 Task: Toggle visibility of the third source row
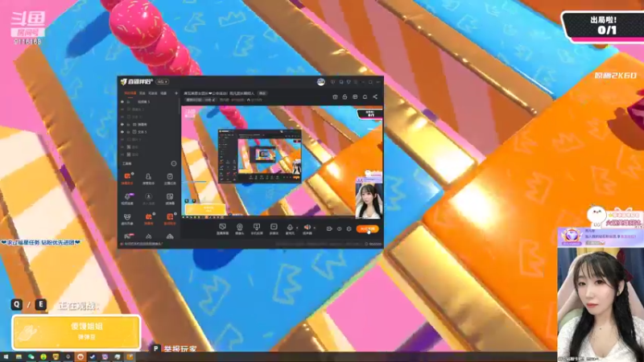click(122, 117)
